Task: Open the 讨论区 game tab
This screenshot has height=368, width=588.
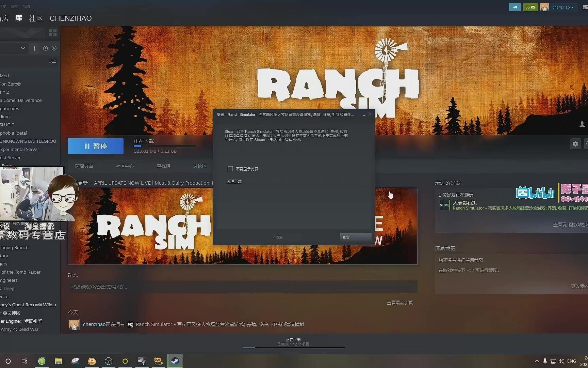Action: tap(200, 166)
